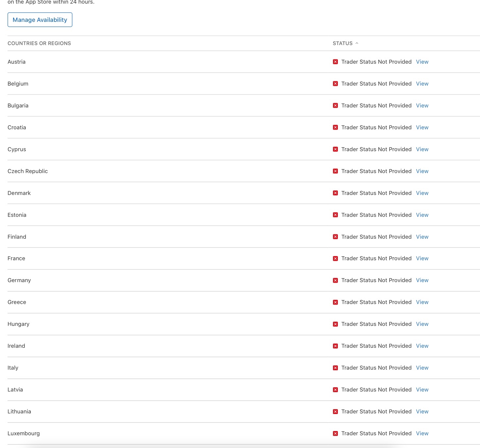Open View link for Austria
The image size is (480, 448).
(422, 62)
